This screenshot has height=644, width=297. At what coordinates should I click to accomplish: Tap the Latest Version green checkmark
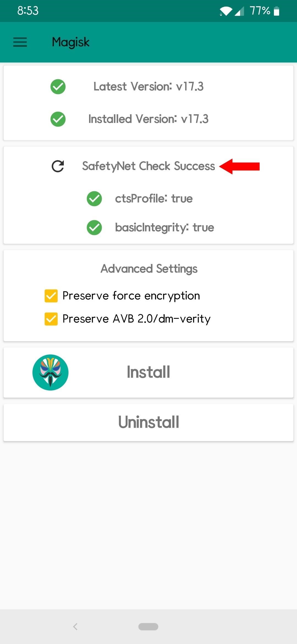pos(58,87)
